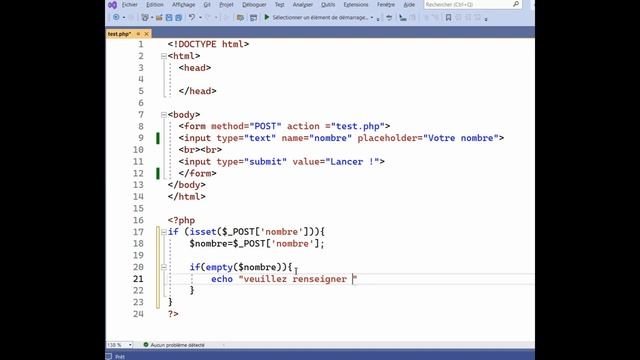The height and width of the screenshot is (360, 640).
Task: Undo the last edit with the undo arrow
Action: 192,17
